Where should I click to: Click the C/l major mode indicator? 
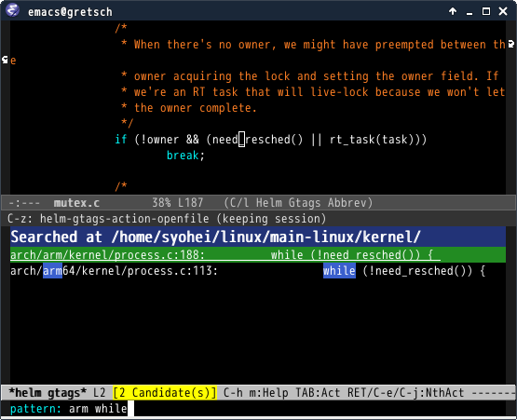(x=239, y=203)
